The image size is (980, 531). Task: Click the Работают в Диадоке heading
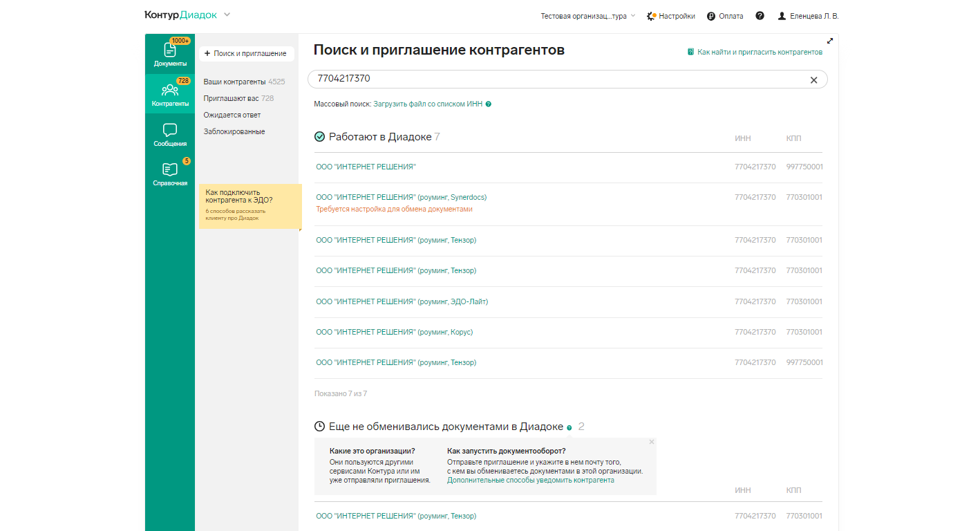pos(380,137)
